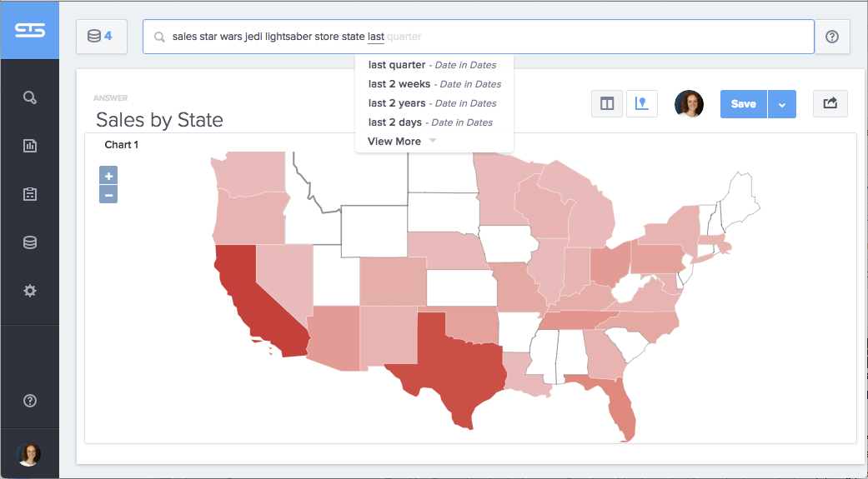Zoom in on the map
868x479 pixels.
coord(108,176)
